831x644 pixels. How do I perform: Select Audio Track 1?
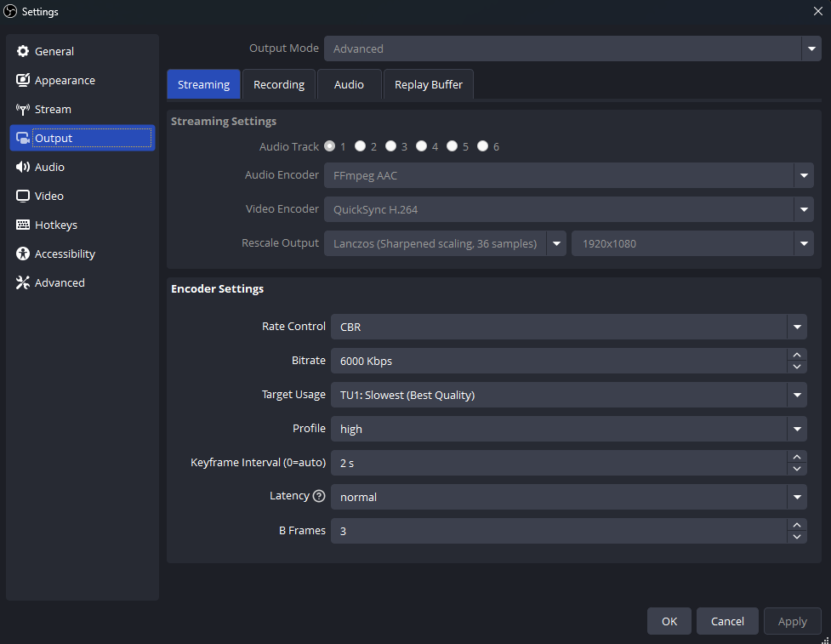pos(330,146)
